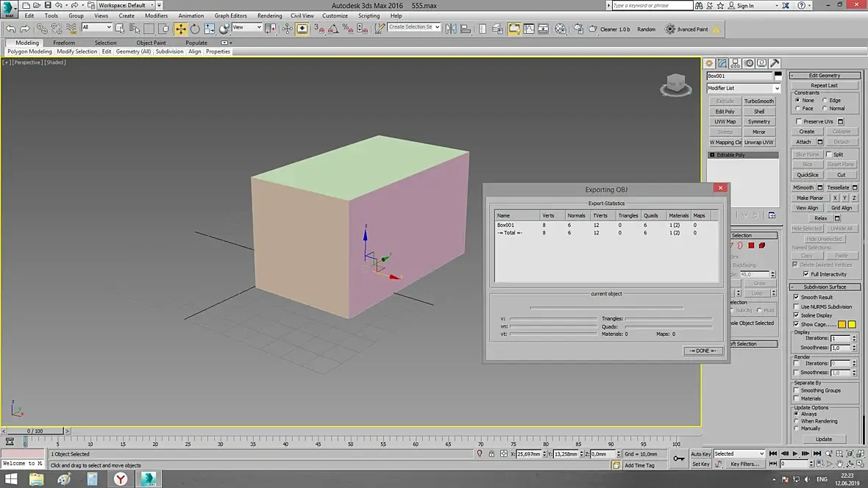Uncheck Smooth Result option
The width and height of the screenshot is (868, 488).
797,297
